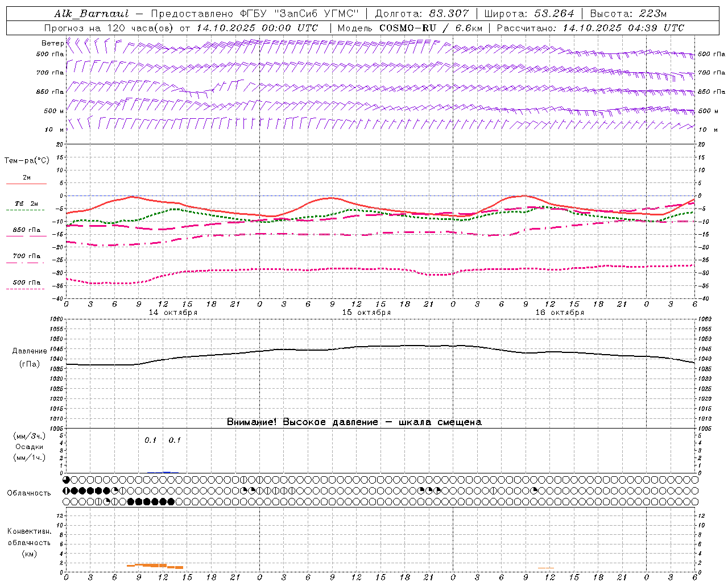Click the Alk_Barnaul station title
The width and height of the screenshot is (728, 582).
coord(92,14)
